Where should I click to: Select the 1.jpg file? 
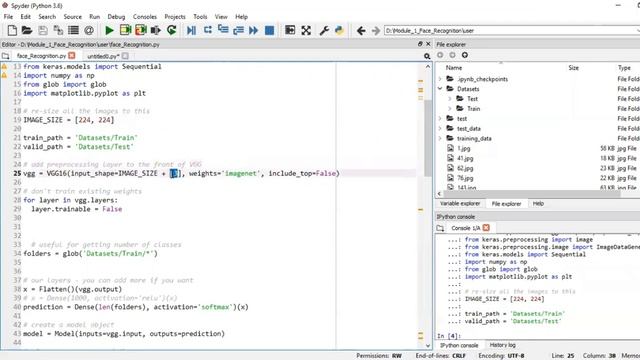[x=464, y=149]
